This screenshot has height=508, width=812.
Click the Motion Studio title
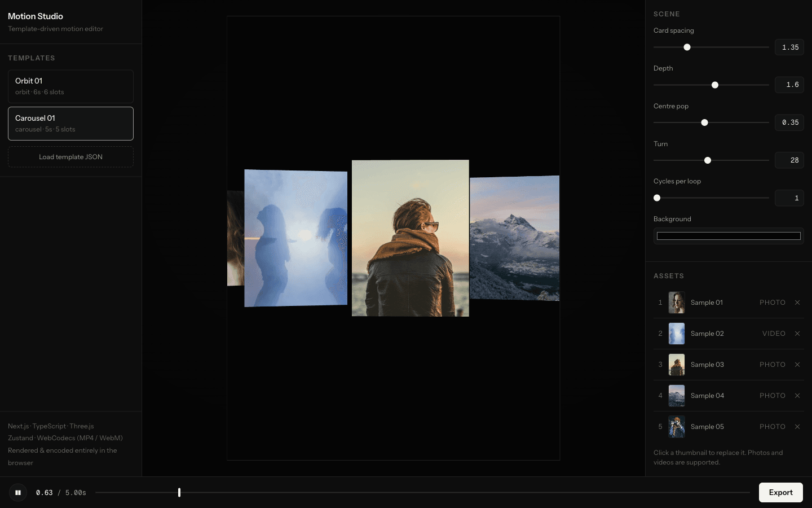click(x=36, y=16)
